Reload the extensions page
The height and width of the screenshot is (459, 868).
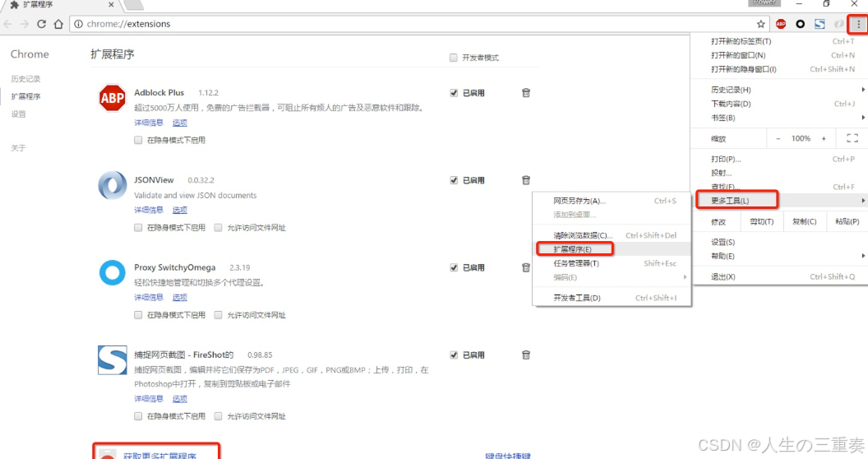[42, 24]
